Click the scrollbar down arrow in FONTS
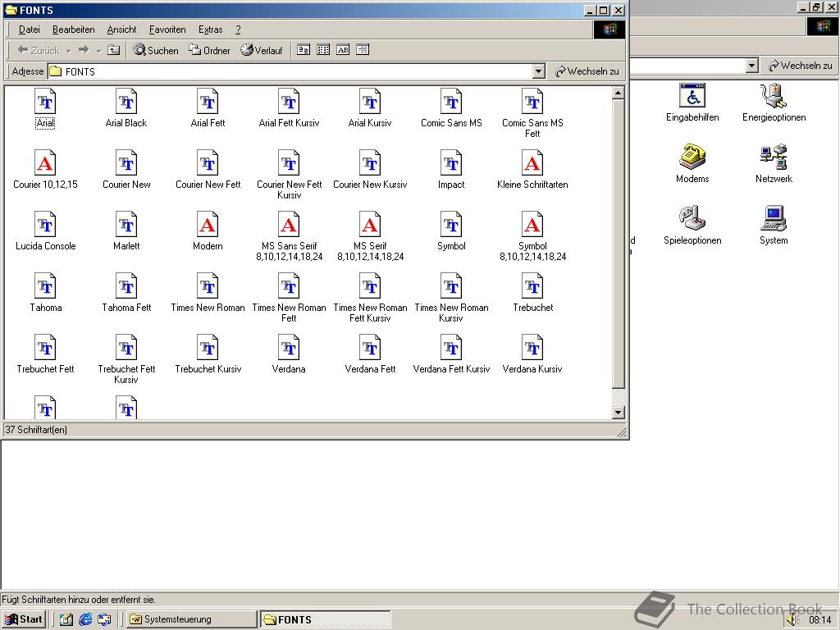840x630 pixels. [618, 412]
